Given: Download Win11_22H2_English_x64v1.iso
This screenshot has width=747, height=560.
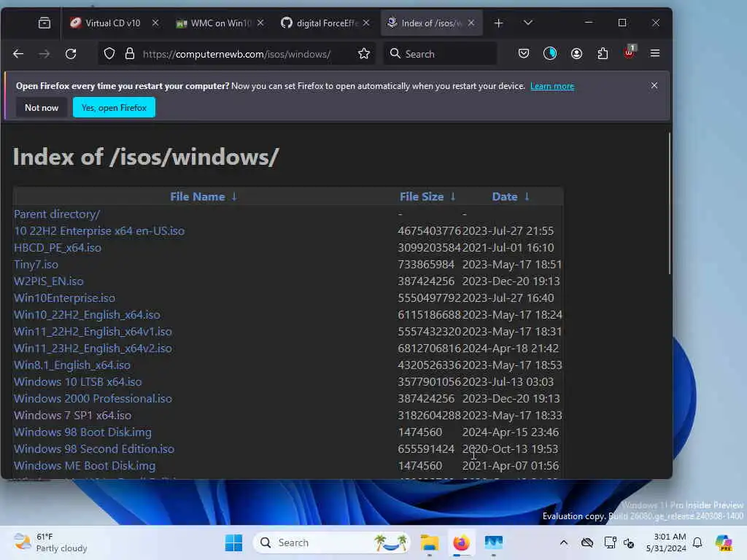Looking at the screenshot, I should click(x=93, y=332).
